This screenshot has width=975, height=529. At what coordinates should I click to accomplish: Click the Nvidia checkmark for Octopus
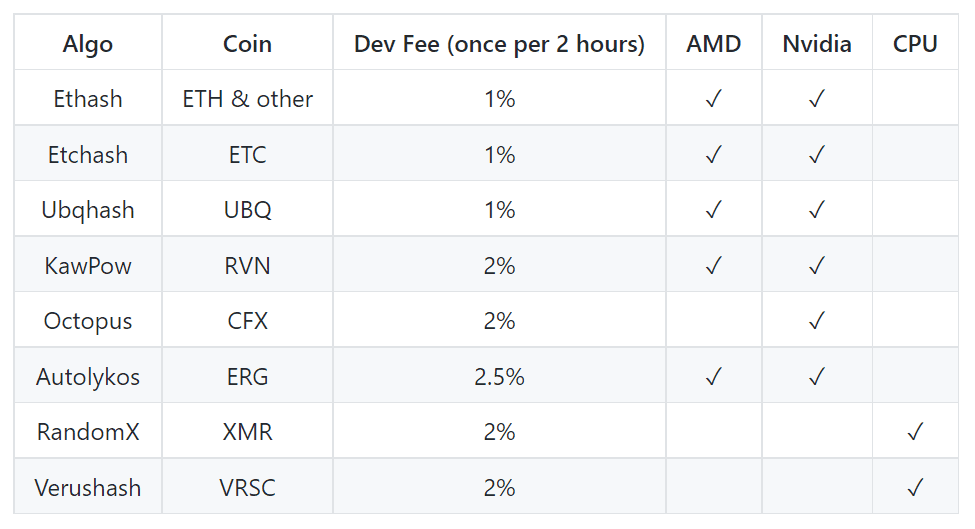[817, 321]
